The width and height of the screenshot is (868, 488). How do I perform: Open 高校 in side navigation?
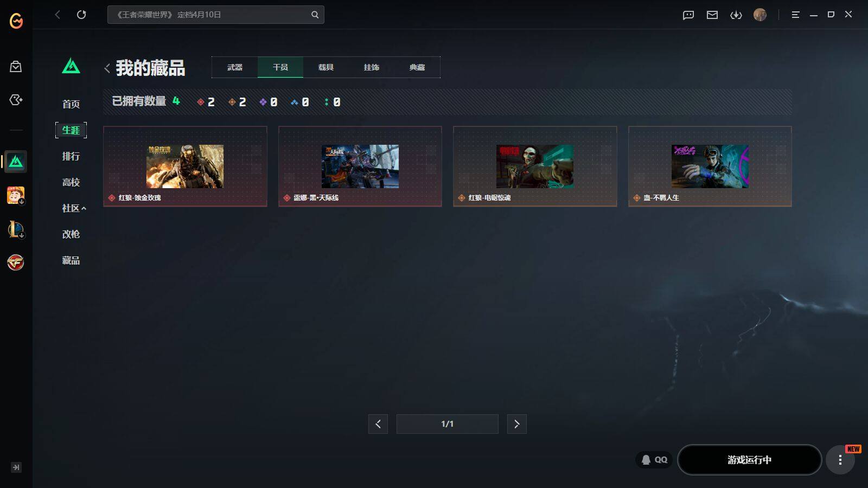[x=71, y=182]
